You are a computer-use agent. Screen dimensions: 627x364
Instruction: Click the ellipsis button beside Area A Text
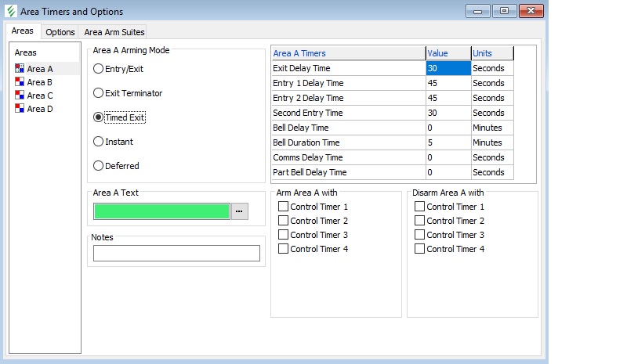240,211
